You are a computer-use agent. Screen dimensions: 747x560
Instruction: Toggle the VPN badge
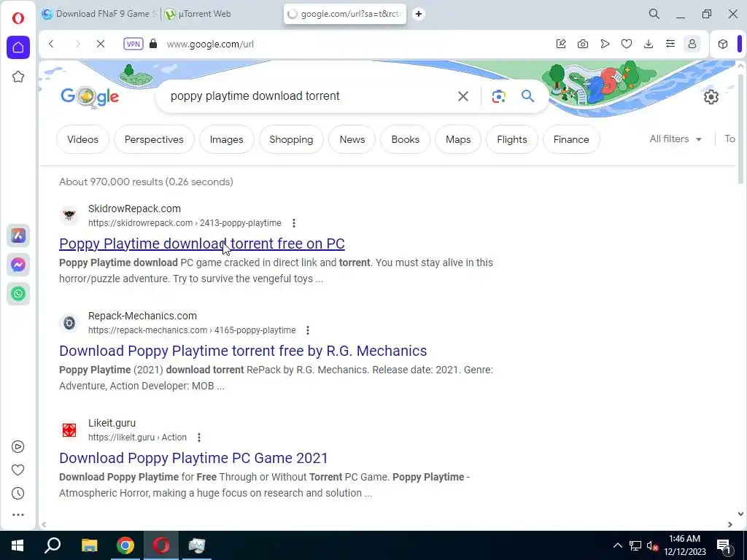pyautogui.click(x=133, y=44)
